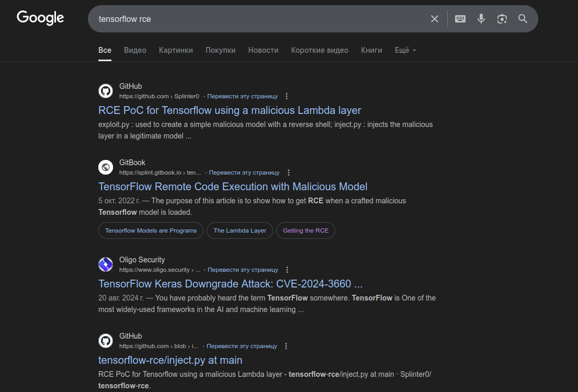Switch to the Картинки tab
The height and width of the screenshot is (392, 578).
click(x=175, y=50)
